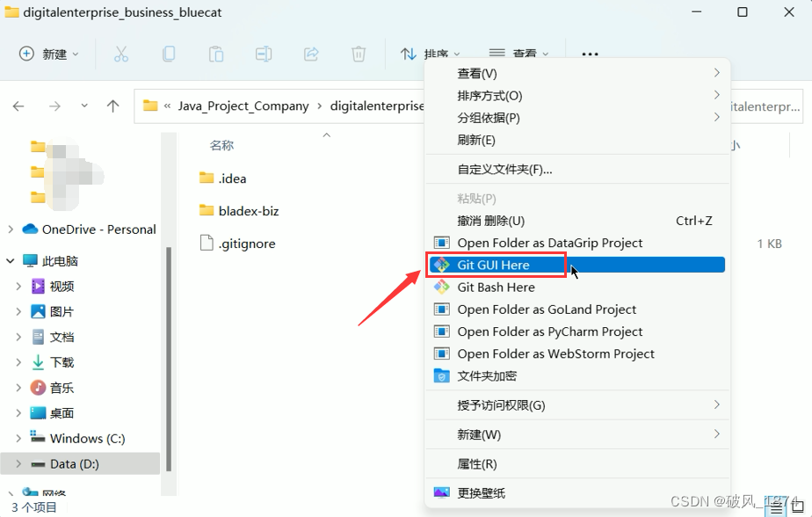Click Java_Project_Company breadcrumb
This screenshot has width=812, height=517.
click(243, 106)
